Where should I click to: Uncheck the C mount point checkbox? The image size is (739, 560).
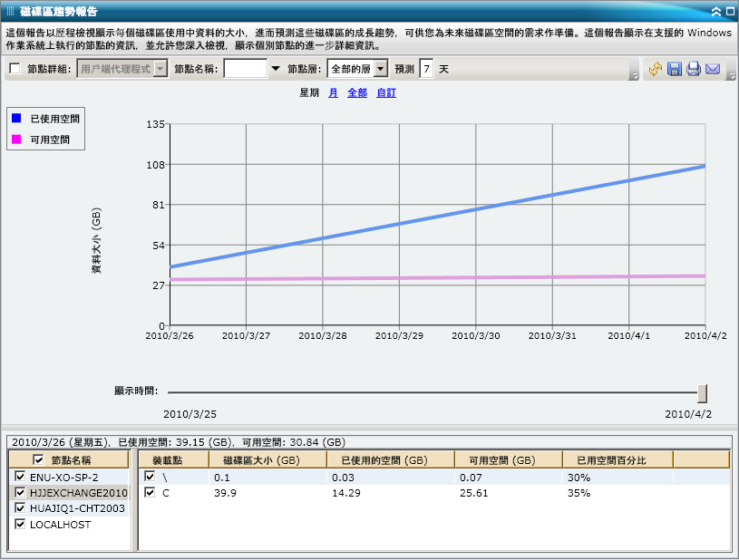[x=150, y=493]
